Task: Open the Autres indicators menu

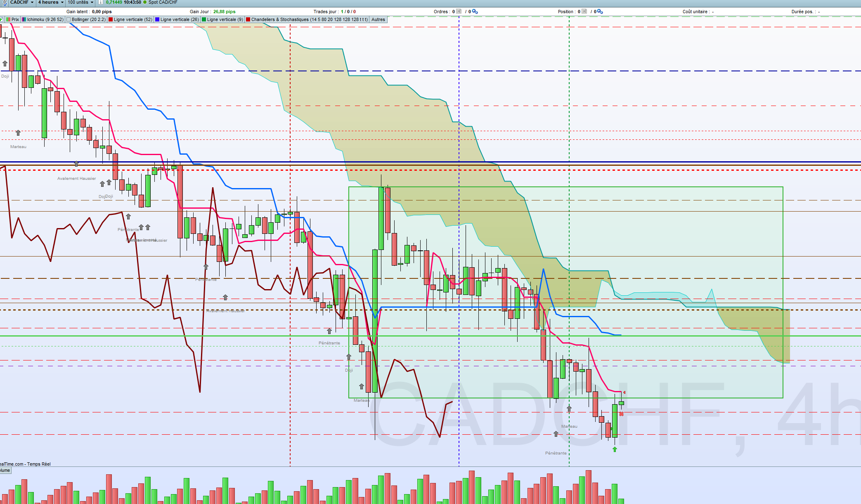Action: (x=378, y=19)
